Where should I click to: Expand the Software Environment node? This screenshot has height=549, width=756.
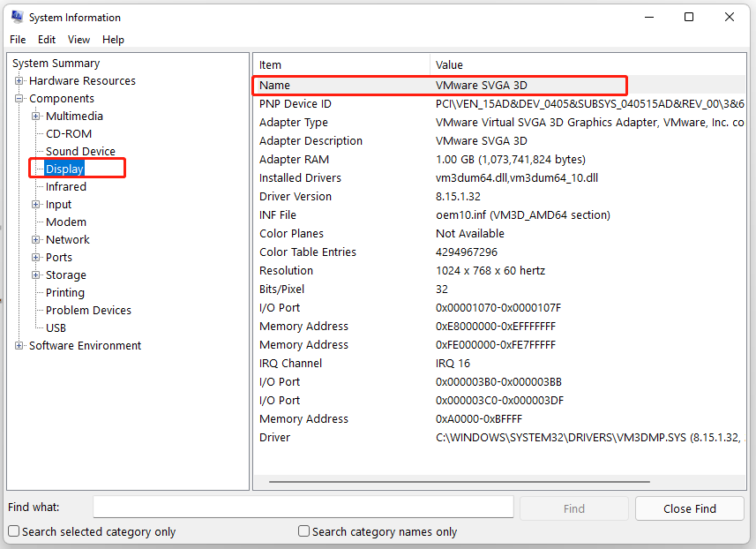click(19, 345)
